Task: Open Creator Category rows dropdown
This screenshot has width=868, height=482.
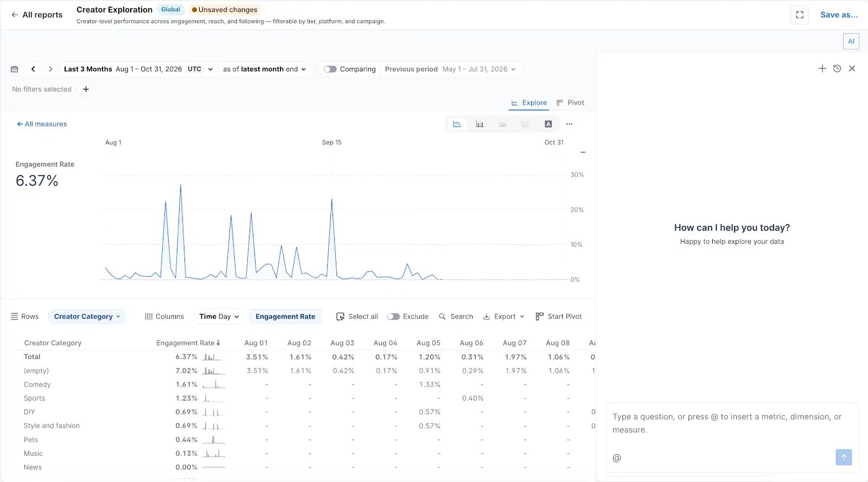Action: click(87, 316)
